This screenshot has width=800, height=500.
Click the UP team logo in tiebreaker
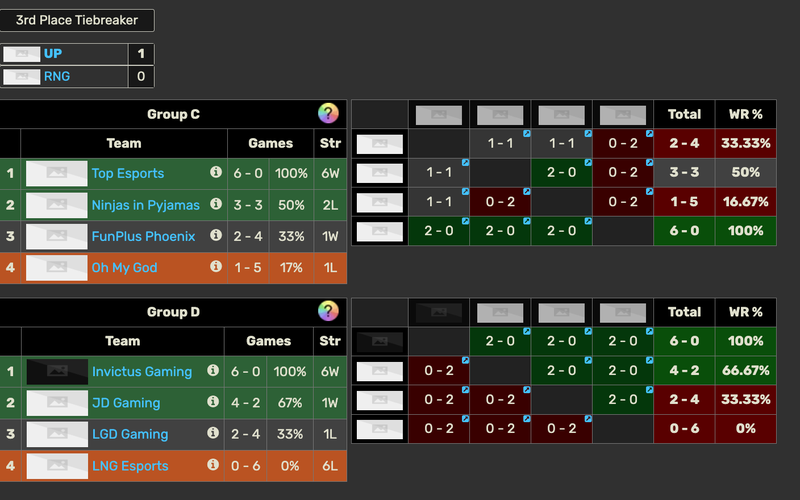click(x=21, y=54)
